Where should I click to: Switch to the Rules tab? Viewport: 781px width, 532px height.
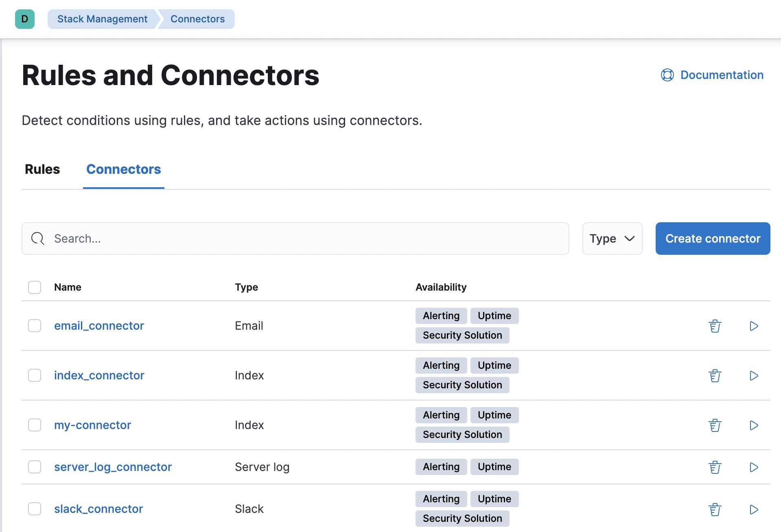click(42, 169)
